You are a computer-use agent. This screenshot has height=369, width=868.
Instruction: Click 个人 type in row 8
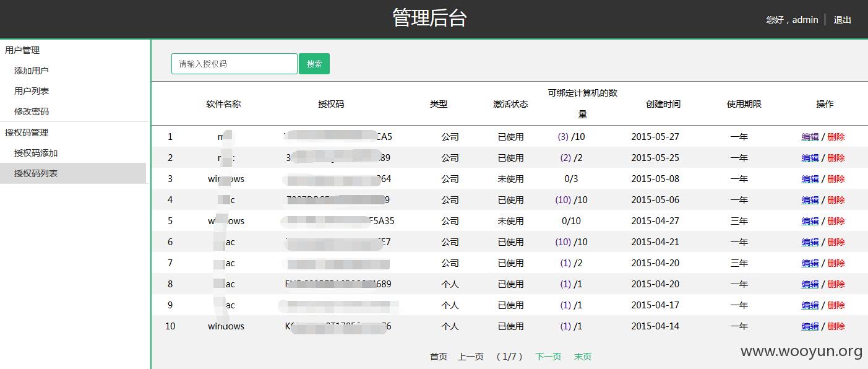pyautogui.click(x=450, y=284)
